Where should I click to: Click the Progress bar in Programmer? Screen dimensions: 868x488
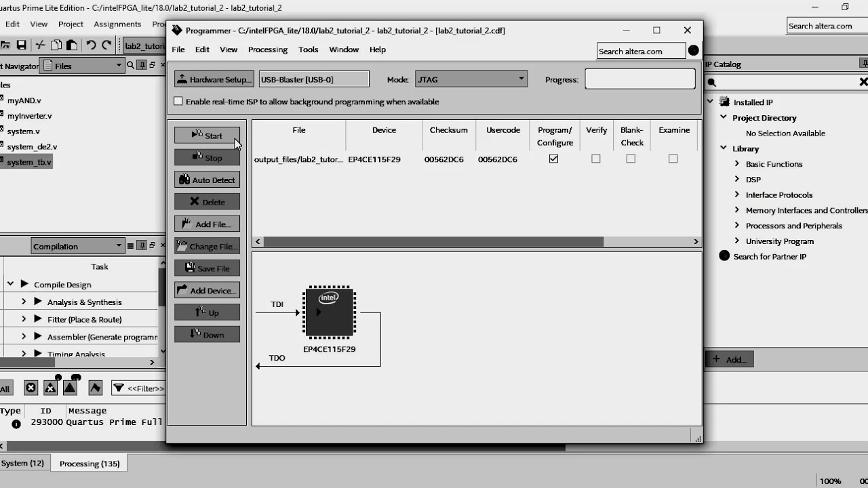click(x=640, y=79)
